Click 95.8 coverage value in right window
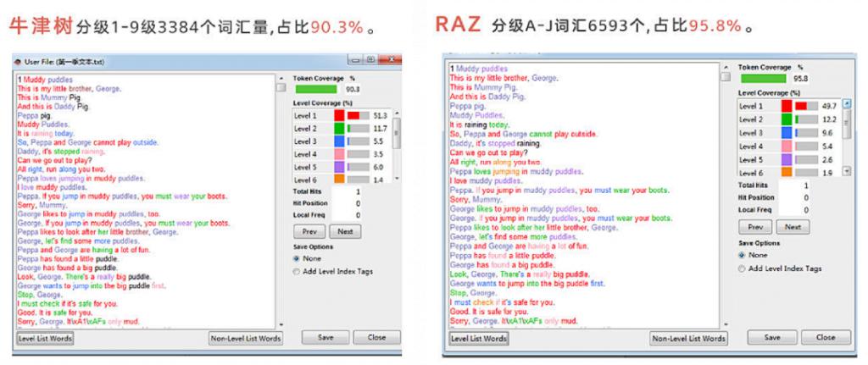This screenshot has width=868, height=365. 800,79
